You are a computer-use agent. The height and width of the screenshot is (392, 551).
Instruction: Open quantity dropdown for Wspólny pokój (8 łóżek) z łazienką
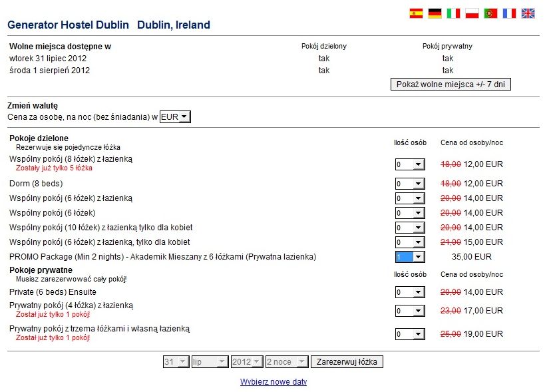point(410,164)
